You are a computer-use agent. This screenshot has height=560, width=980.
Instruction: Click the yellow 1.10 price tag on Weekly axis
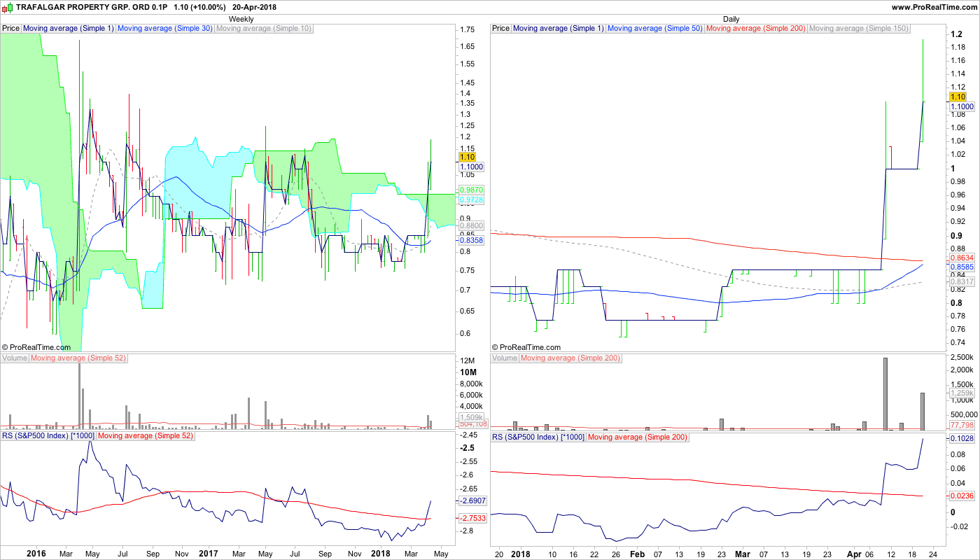click(468, 157)
